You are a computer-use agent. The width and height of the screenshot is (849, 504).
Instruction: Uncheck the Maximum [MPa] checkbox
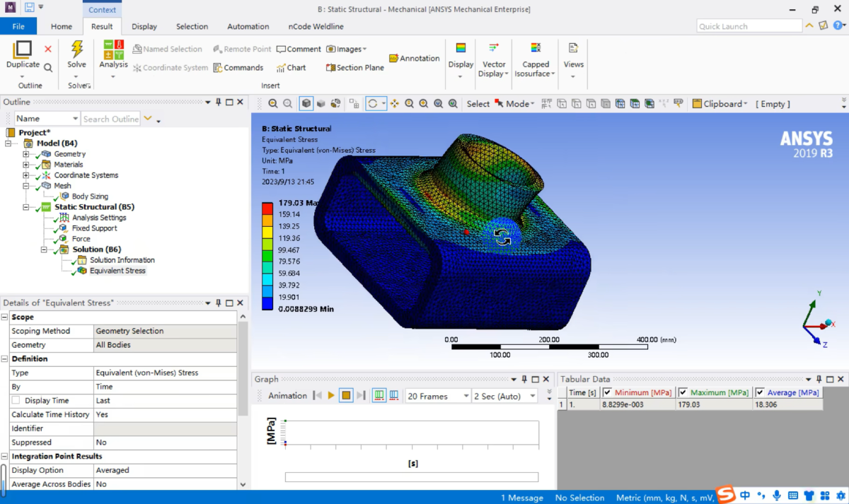click(683, 393)
